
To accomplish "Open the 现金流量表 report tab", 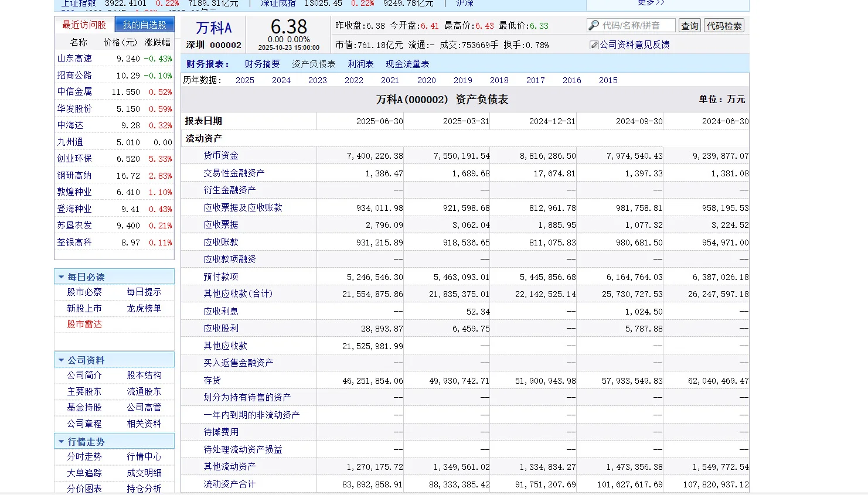I will click(407, 64).
